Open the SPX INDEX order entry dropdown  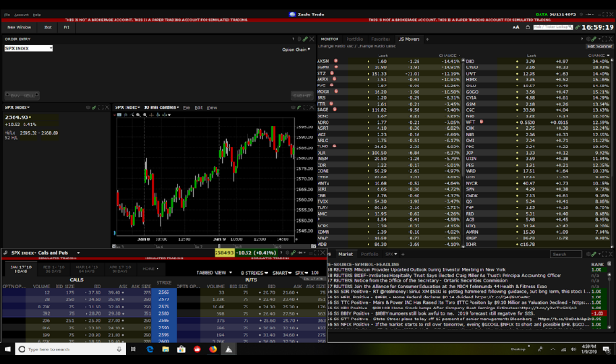coord(28,48)
